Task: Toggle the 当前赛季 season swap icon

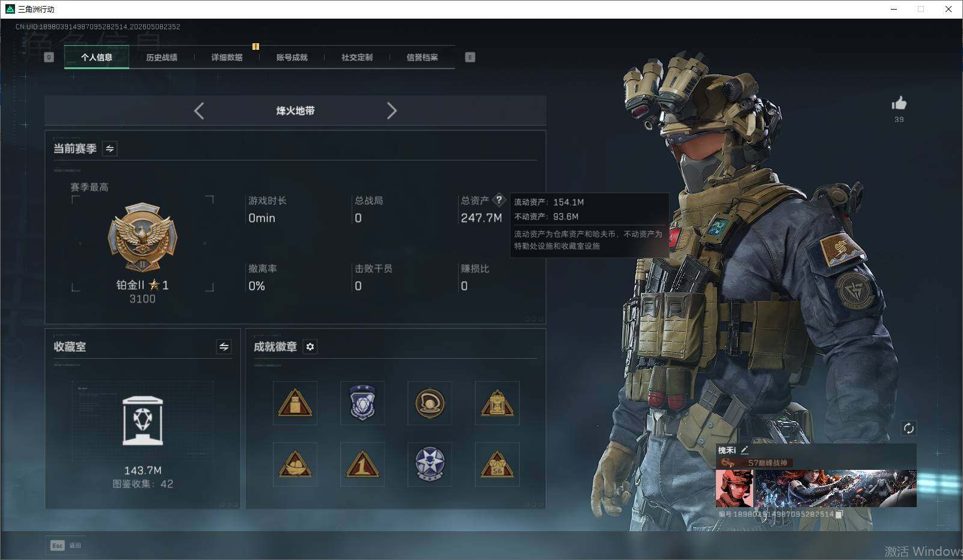Action: (x=110, y=148)
